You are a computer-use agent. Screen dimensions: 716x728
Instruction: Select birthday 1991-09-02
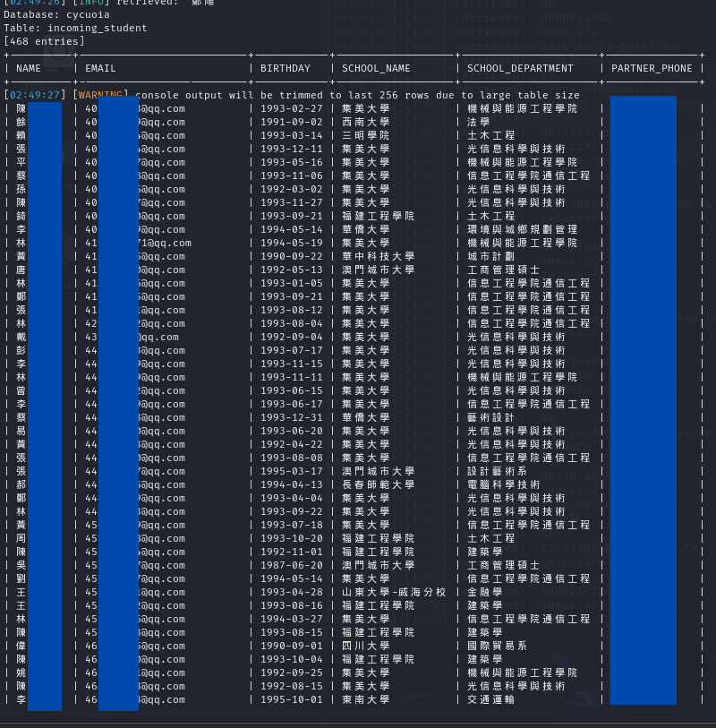292,122
